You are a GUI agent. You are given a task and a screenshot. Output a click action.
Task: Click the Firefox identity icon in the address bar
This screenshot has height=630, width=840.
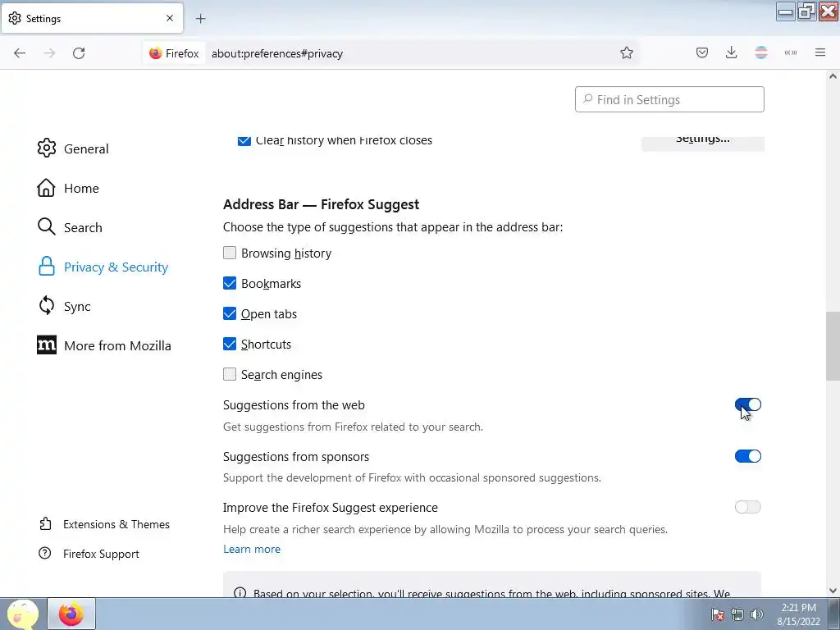(174, 53)
